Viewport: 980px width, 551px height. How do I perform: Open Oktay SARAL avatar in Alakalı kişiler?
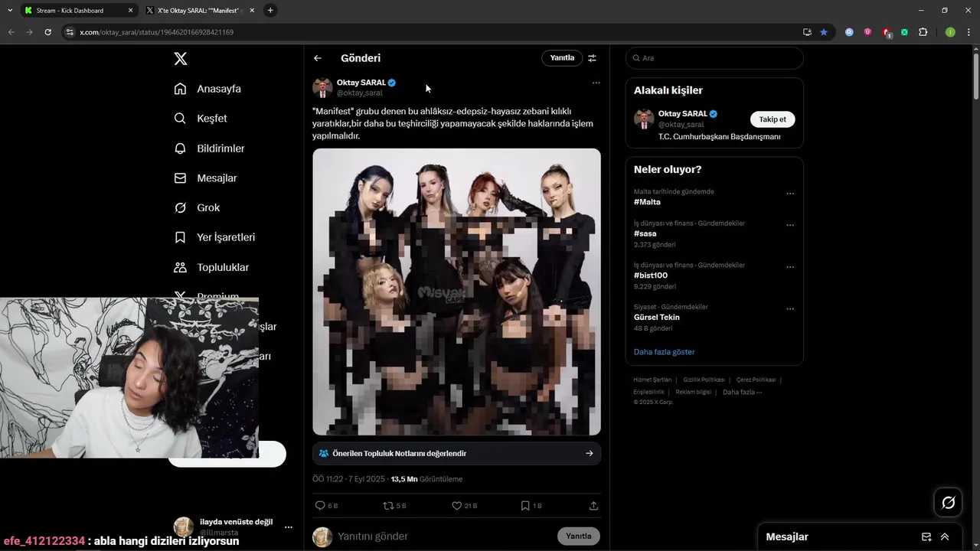pyautogui.click(x=644, y=119)
